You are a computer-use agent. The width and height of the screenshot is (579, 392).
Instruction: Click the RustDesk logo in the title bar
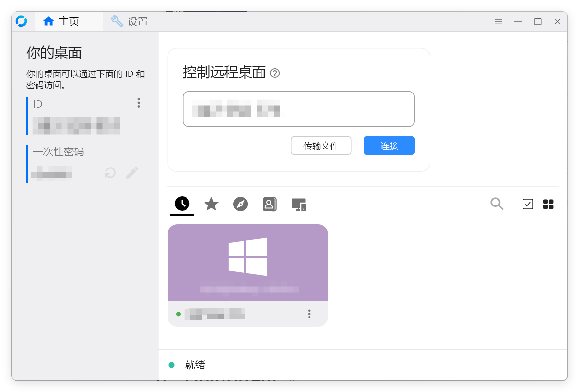pos(21,21)
